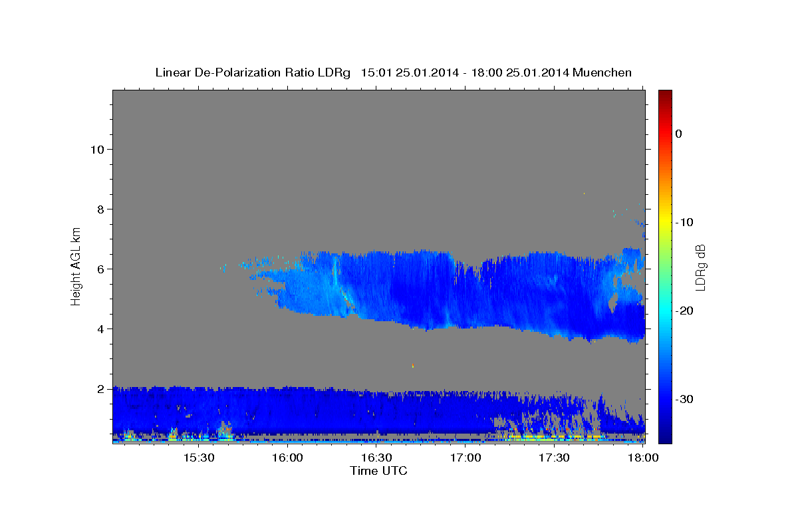Click the 15:30 time tick label
This screenshot has width=798, height=532.
coord(199,458)
